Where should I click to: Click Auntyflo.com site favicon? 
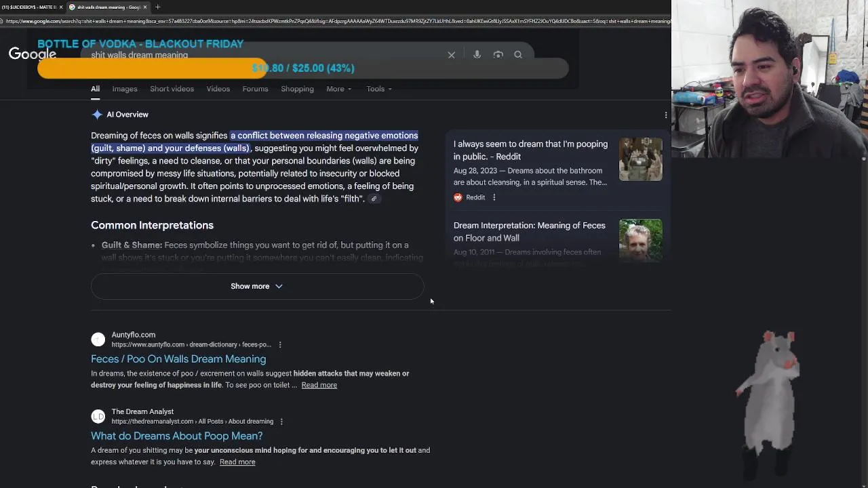tap(98, 340)
